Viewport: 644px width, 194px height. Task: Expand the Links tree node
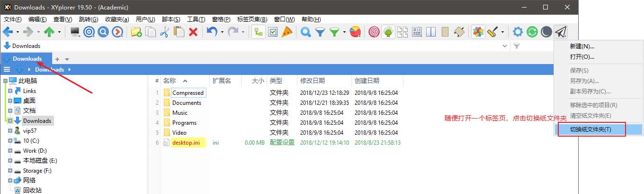point(10,91)
